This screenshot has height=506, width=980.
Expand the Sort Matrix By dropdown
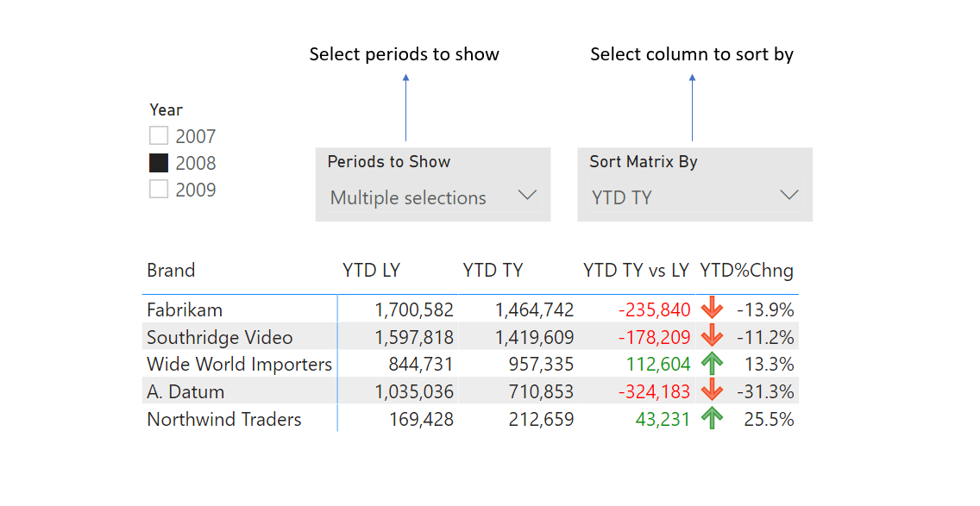pos(695,197)
